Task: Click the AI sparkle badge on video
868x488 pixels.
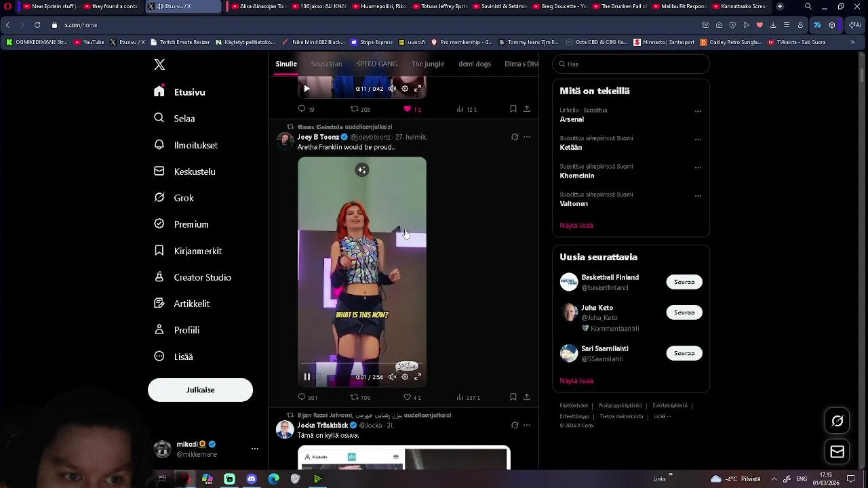Action: click(362, 170)
